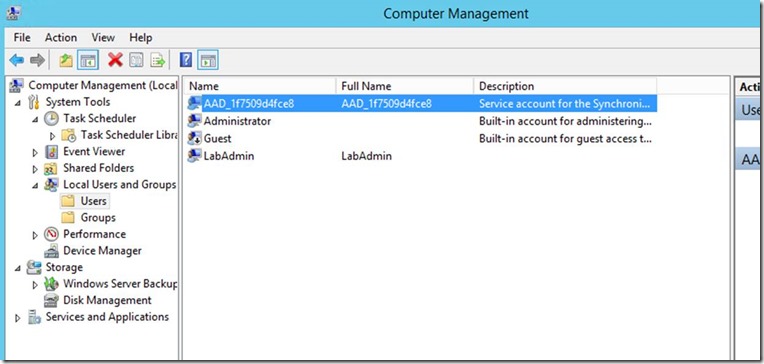This screenshot has width=764, height=364.
Task: Collapse the Local Users and Groups node
Action: [35, 186]
